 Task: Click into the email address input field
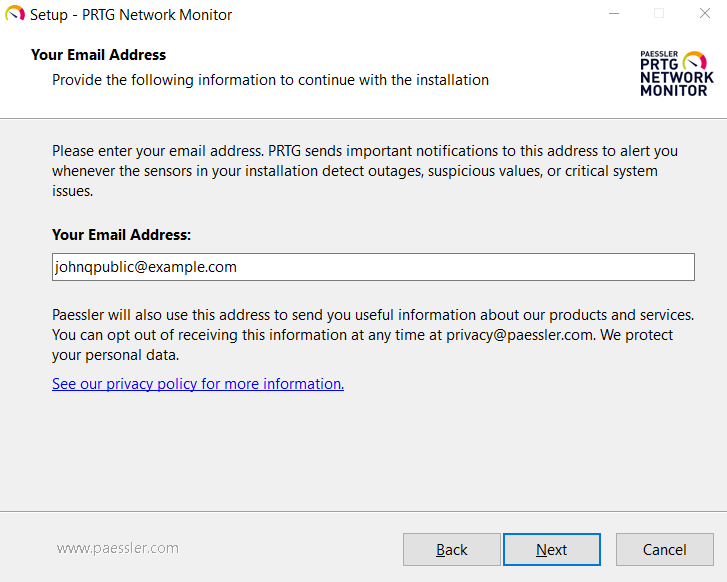(x=373, y=267)
